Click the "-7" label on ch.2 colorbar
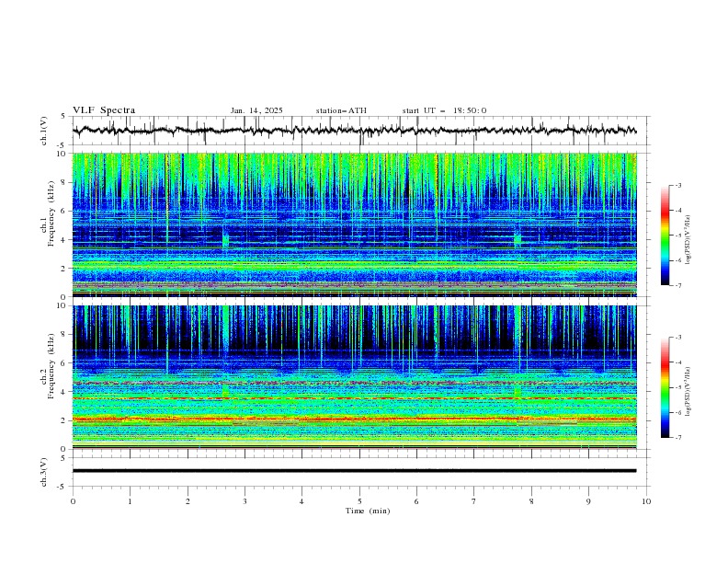The width and height of the screenshot is (728, 563). [677, 437]
